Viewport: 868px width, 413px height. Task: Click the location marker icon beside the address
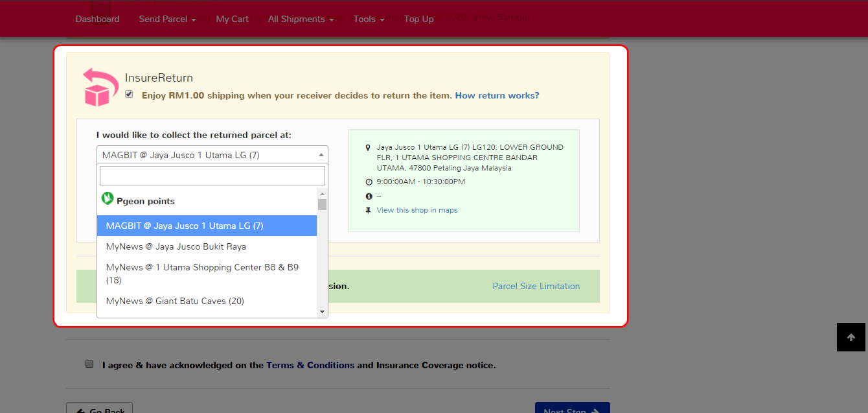point(369,147)
